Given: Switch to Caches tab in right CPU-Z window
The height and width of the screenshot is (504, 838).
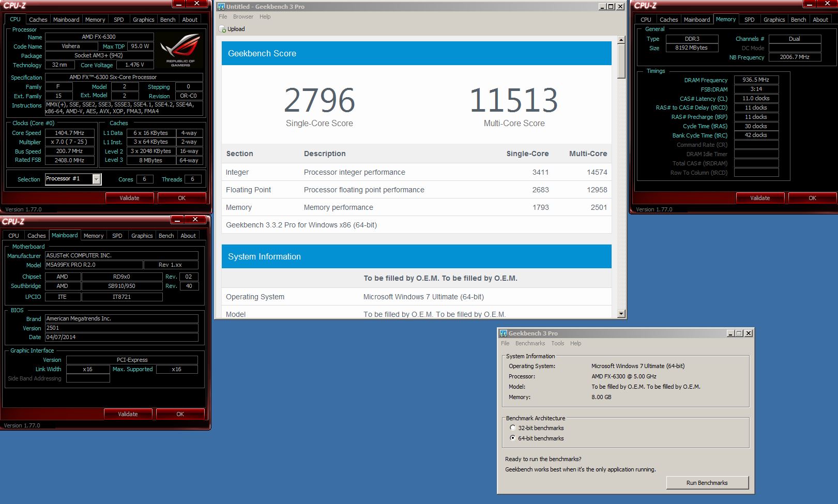Looking at the screenshot, I should click(668, 20).
